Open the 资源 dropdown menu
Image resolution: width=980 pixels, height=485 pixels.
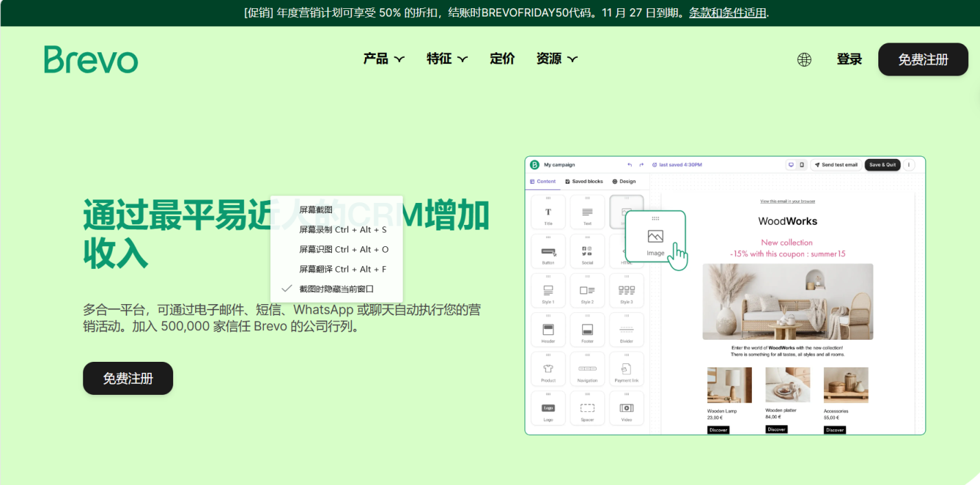tap(557, 58)
